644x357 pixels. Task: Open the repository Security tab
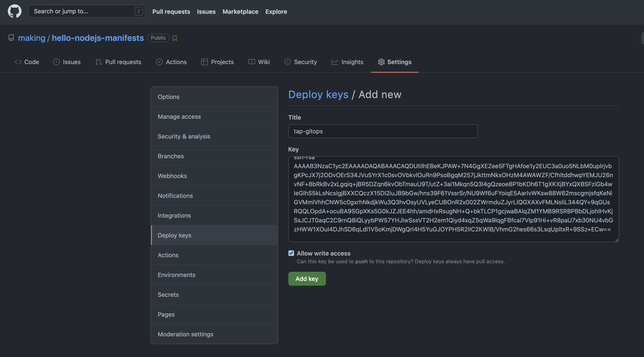[300, 62]
